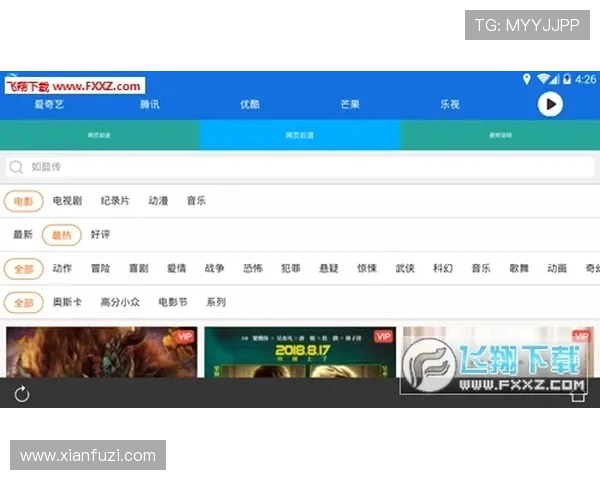Filter by 歌舞 genre
600x480 pixels.
519,268
